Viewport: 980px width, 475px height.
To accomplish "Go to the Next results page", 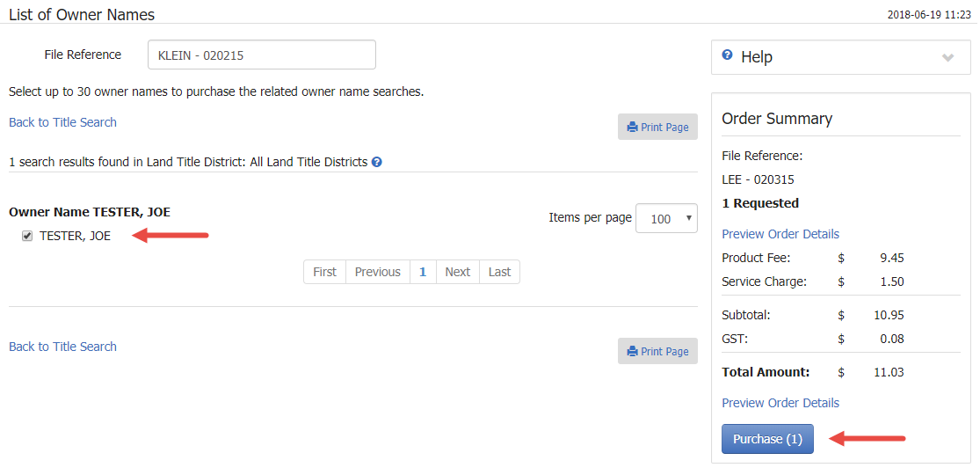I will (458, 272).
